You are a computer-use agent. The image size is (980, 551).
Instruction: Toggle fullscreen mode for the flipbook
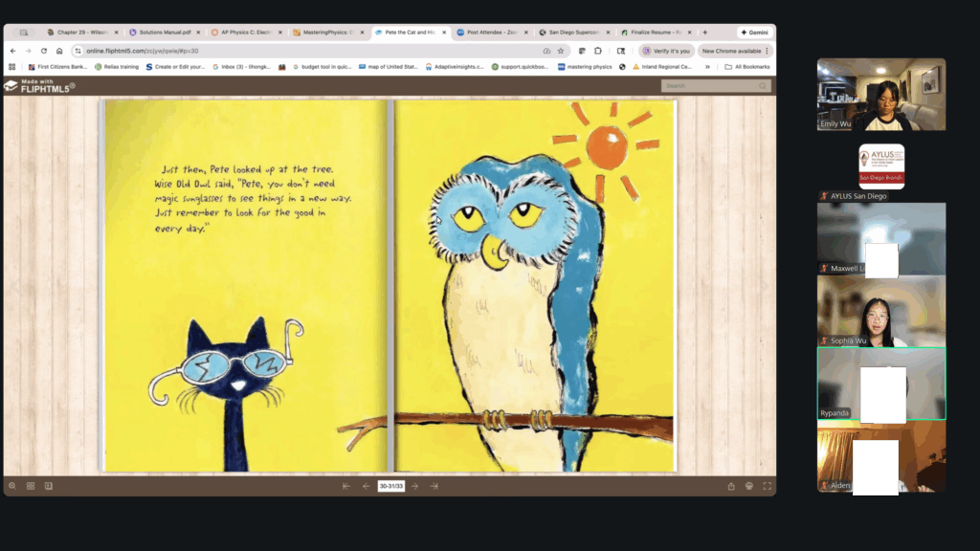pyautogui.click(x=767, y=486)
